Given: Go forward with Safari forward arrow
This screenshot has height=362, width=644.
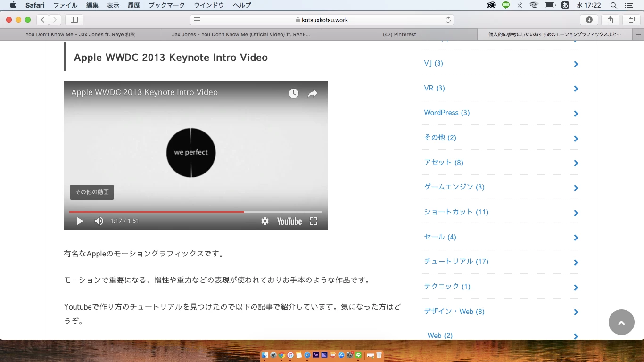Looking at the screenshot, I should pos(55,20).
